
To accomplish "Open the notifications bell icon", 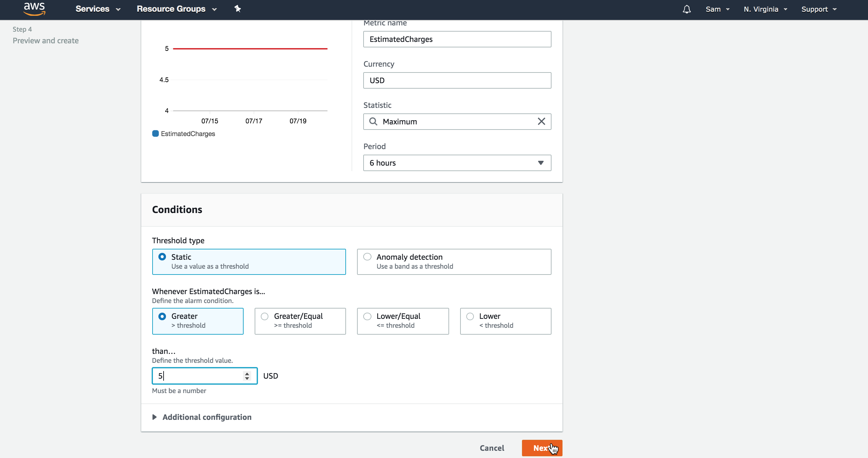I will tap(687, 9).
